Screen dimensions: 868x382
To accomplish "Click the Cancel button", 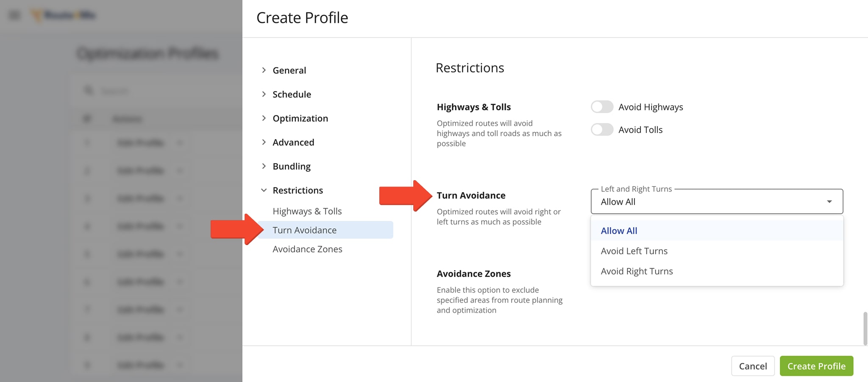I will click(x=753, y=366).
